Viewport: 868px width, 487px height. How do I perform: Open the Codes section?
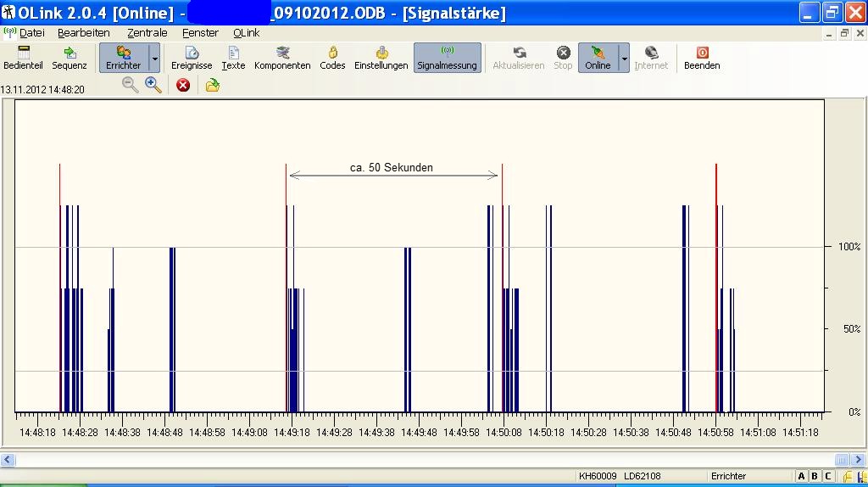click(332, 58)
